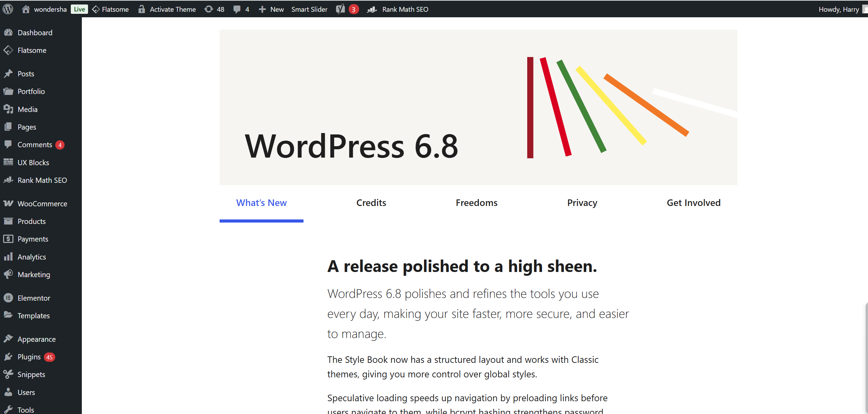
Task: Open Elementor via its sidebar icon
Action: [x=8, y=298]
